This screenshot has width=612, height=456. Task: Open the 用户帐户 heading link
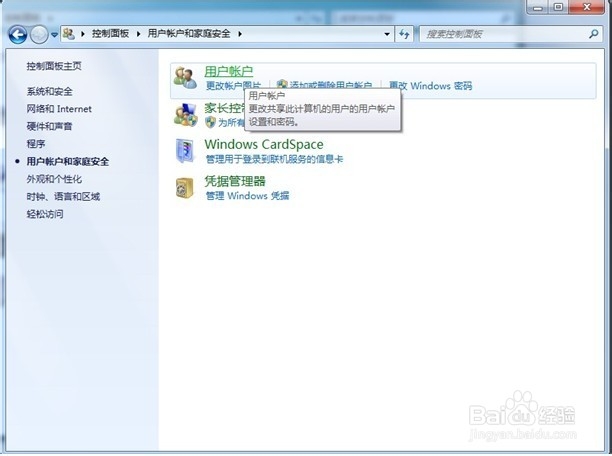point(229,71)
